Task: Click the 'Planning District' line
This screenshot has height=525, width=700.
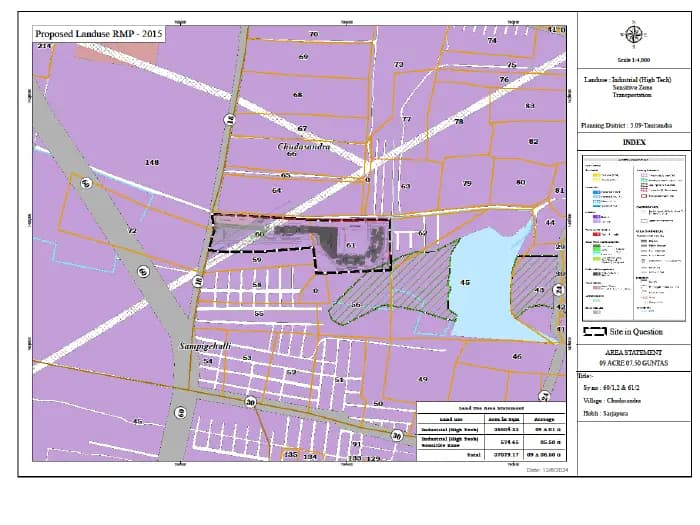Action: click(x=626, y=125)
